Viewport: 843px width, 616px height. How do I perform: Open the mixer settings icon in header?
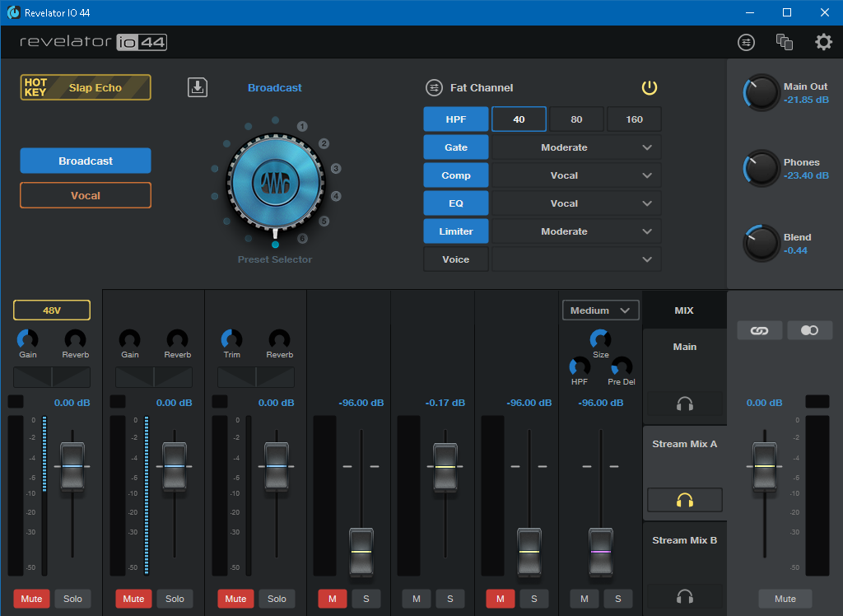pos(746,42)
